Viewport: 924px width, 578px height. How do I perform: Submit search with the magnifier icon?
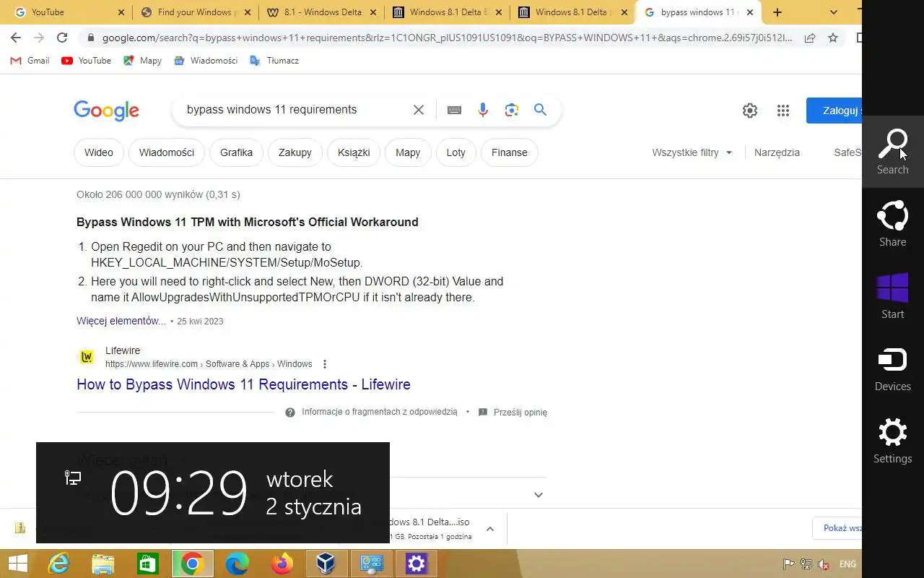540,110
